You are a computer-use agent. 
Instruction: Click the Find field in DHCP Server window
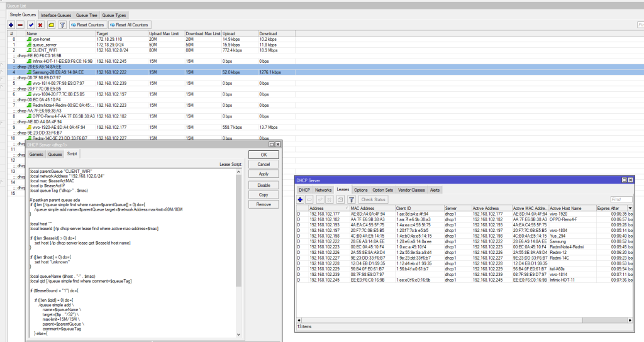tap(621, 199)
